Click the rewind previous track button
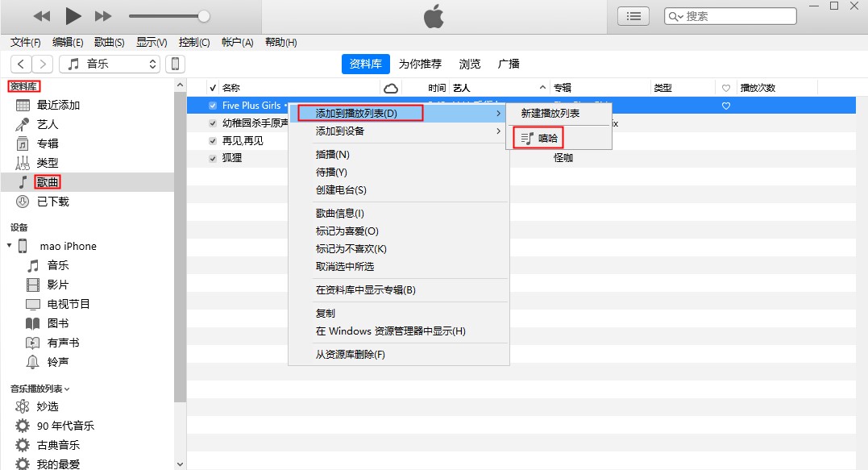868x470 pixels. tap(42, 17)
